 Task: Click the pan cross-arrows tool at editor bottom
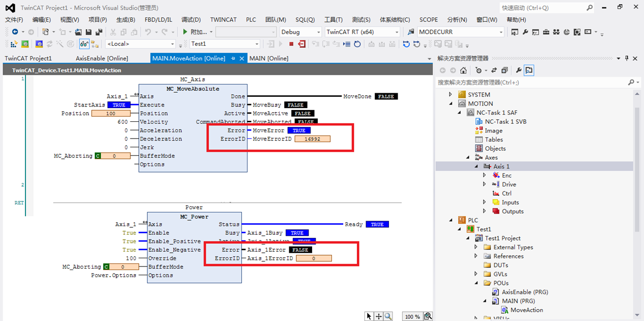click(379, 316)
